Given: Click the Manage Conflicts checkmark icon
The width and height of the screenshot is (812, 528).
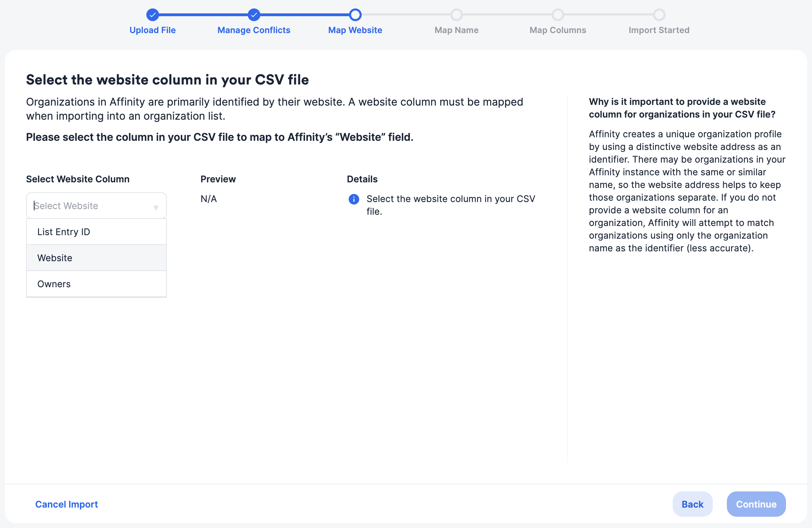Looking at the screenshot, I should (x=254, y=15).
